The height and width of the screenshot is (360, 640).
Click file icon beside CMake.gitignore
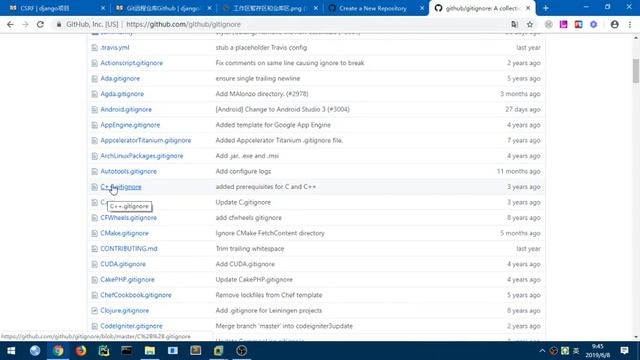point(95,233)
